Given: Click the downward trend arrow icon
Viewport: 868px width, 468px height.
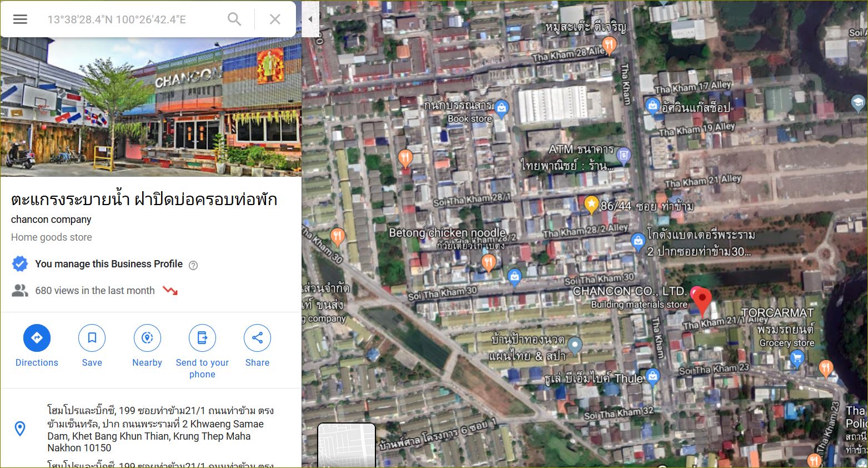Looking at the screenshot, I should pyautogui.click(x=170, y=290).
